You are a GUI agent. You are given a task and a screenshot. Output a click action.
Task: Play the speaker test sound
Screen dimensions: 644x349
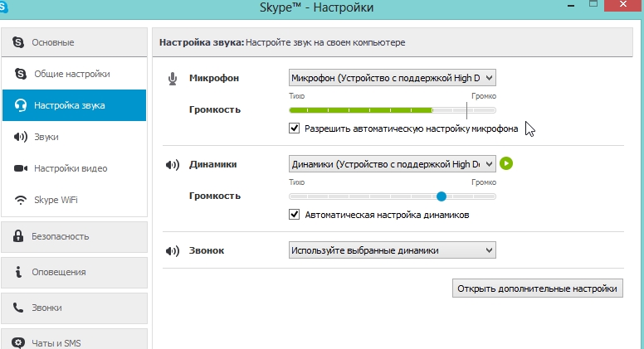506,163
